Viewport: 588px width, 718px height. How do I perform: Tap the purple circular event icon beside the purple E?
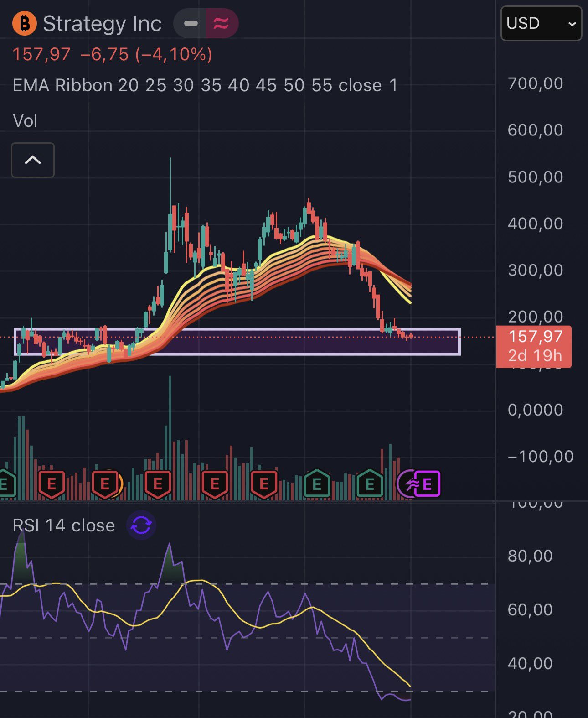407,484
